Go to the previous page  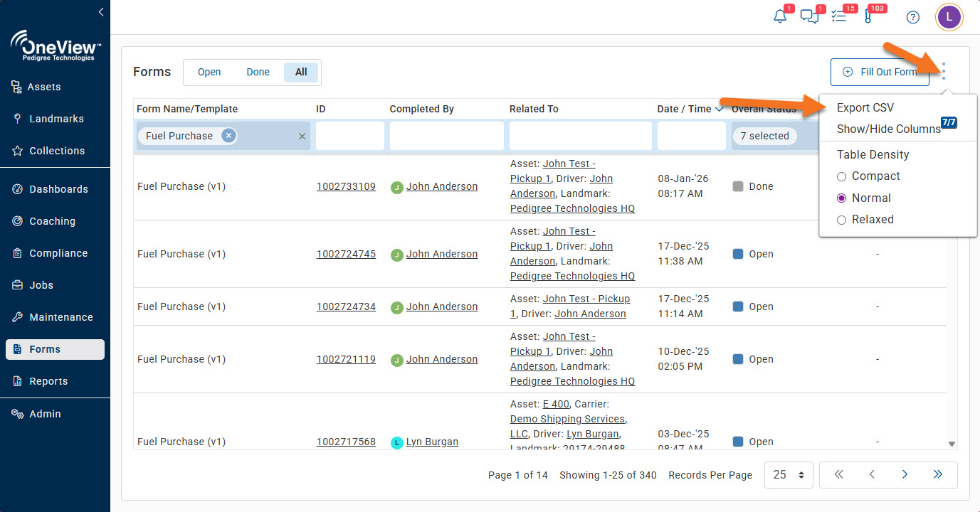[x=872, y=474]
